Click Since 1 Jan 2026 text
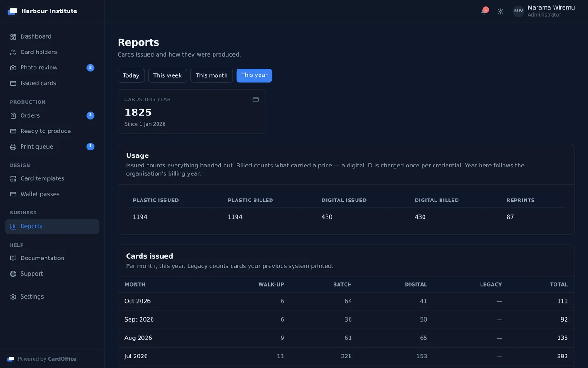The width and height of the screenshot is (588, 368). (145, 124)
